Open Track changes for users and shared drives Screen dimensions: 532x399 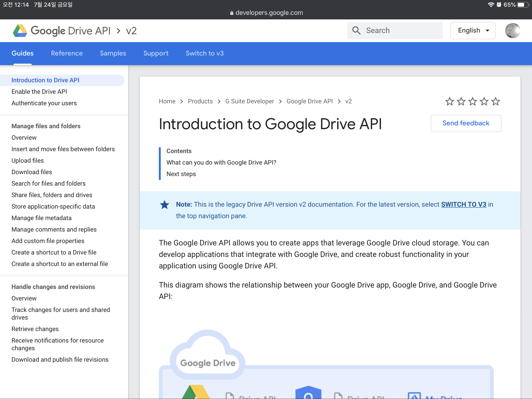click(x=61, y=314)
